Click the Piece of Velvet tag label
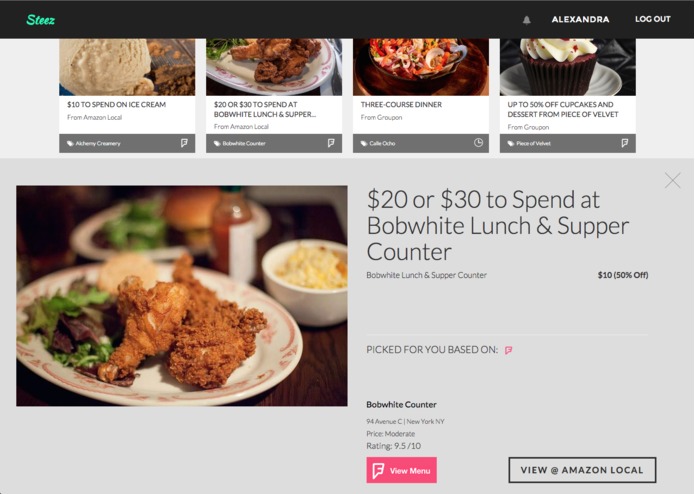This screenshot has width=695, height=494. click(533, 144)
